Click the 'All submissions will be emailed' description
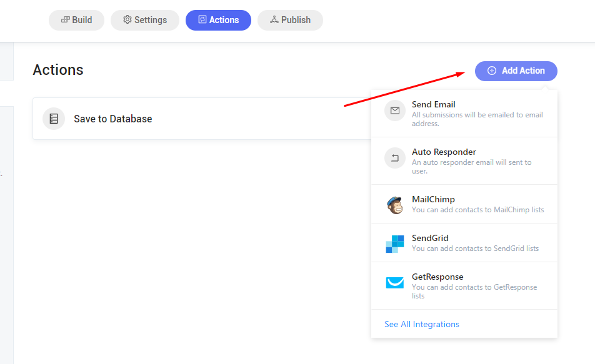The width and height of the screenshot is (595, 364). tap(477, 119)
